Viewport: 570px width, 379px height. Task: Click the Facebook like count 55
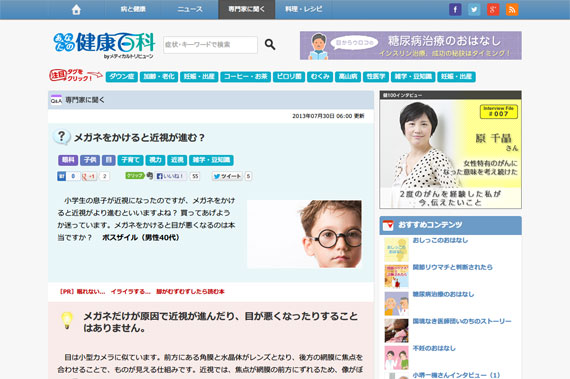point(195,176)
